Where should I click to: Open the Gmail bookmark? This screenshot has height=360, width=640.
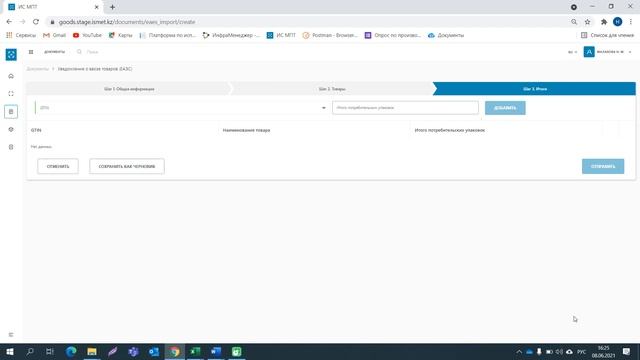pos(54,35)
